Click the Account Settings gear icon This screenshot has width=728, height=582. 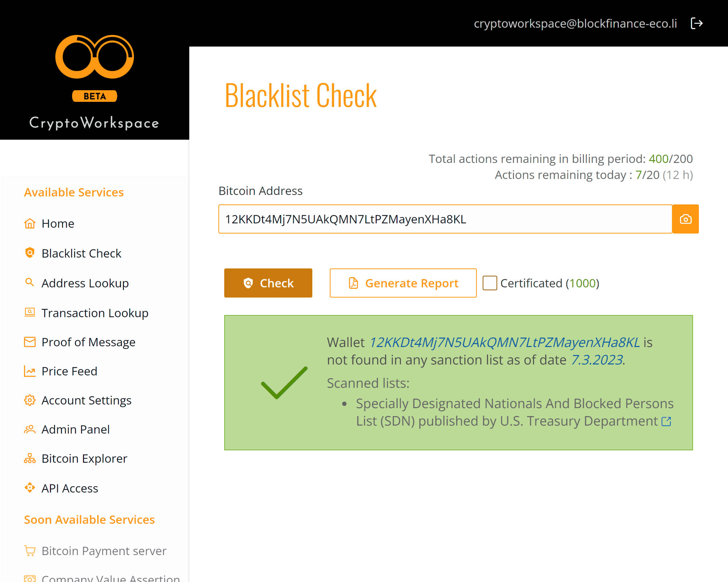coord(30,400)
